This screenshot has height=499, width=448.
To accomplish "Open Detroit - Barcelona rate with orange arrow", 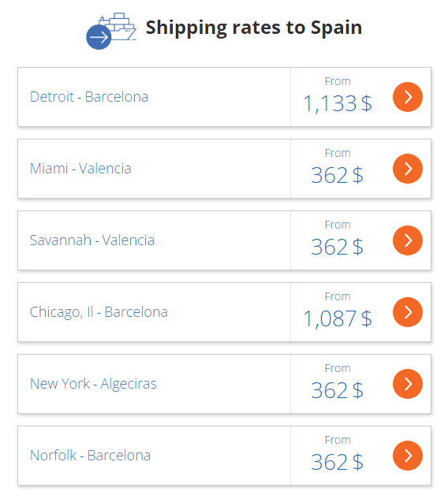I will point(408,97).
